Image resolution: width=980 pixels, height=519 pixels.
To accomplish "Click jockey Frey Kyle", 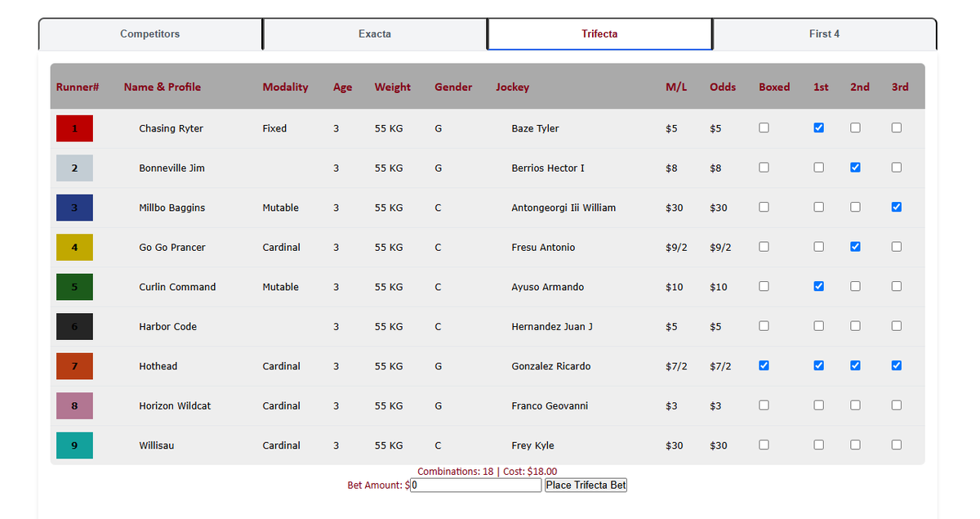I will pos(532,445).
